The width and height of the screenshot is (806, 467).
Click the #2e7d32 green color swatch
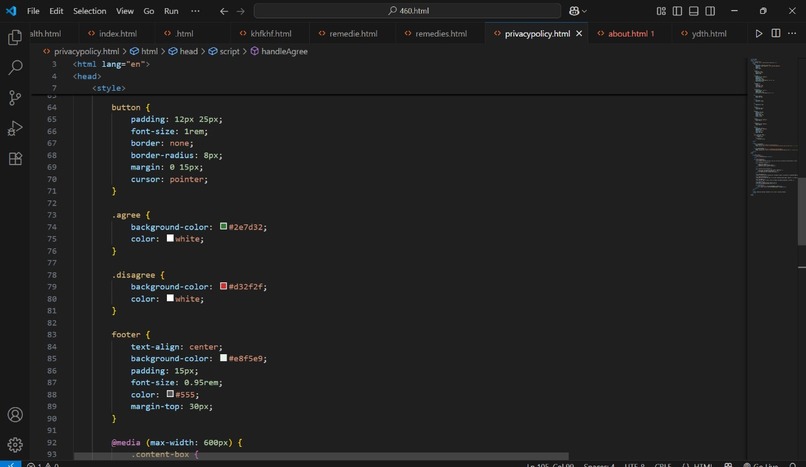click(x=223, y=226)
